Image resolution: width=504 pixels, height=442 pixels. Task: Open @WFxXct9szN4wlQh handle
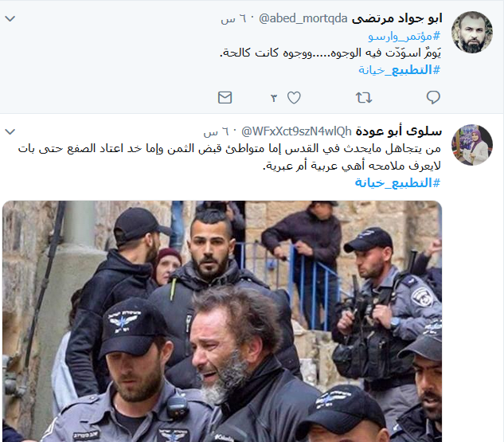296,131
